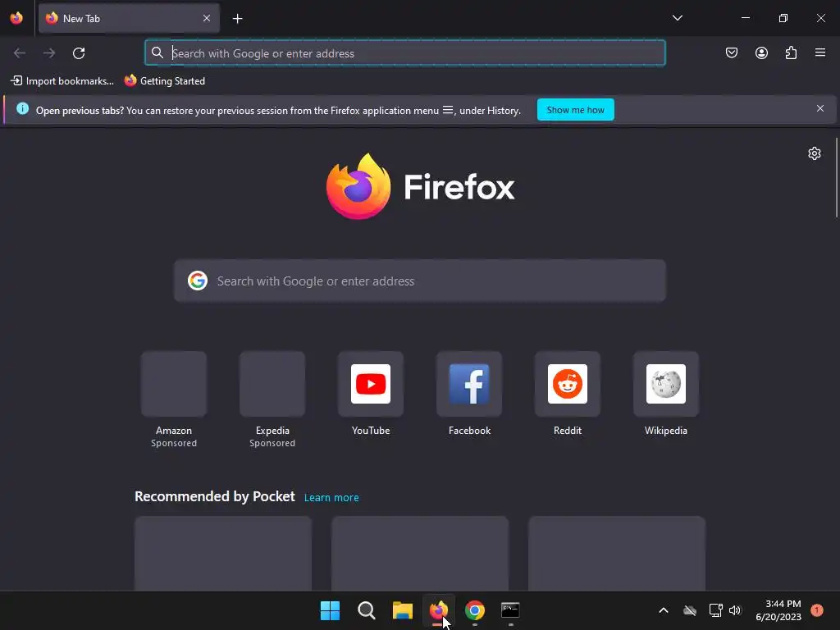The image size is (840, 630).
Task: Open the YouTube shortcut tile
Action: (371, 395)
